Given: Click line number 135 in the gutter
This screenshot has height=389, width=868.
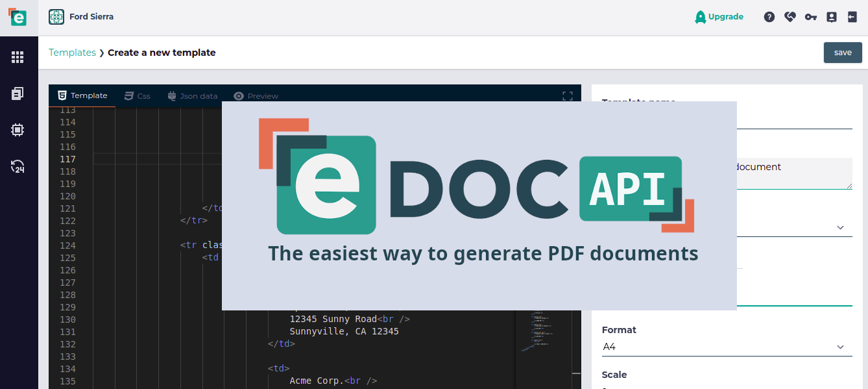Looking at the screenshot, I should (x=67, y=381).
